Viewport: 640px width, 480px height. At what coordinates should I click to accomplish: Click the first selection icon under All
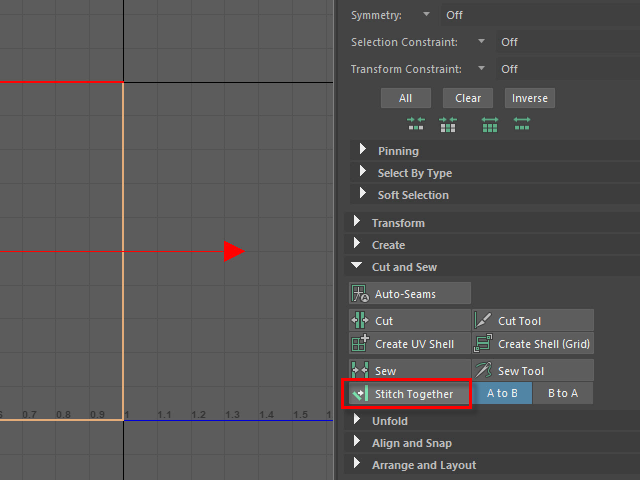pos(416,125)
